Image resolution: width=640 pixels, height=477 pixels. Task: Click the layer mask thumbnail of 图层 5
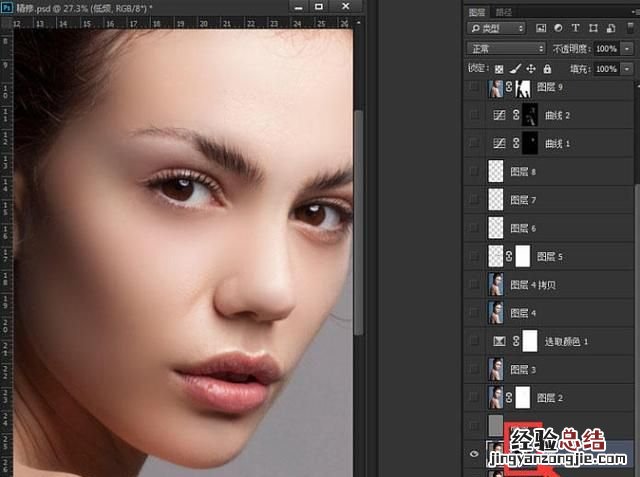(522, 257)
